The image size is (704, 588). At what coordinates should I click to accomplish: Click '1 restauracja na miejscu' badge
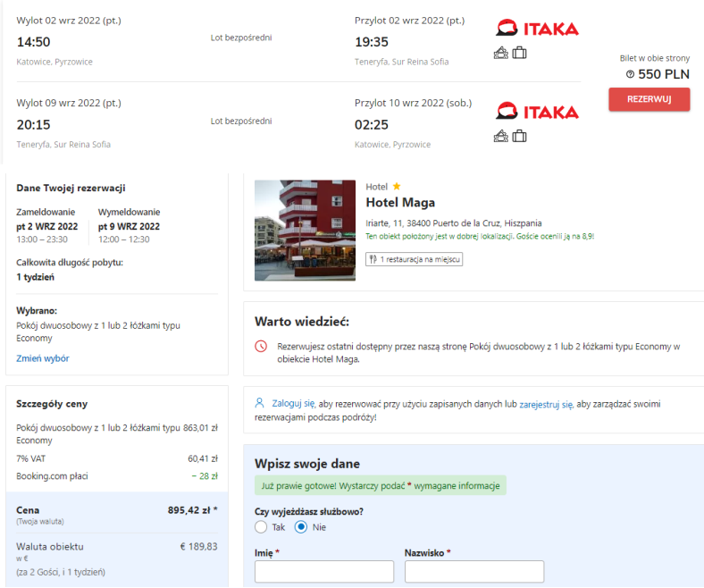414,259
